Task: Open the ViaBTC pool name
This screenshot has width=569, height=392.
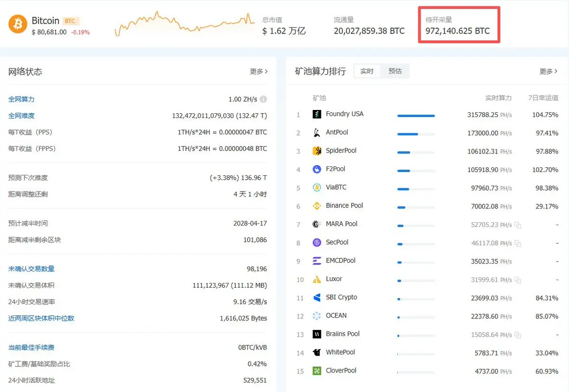Action: pyautogui.click(x=336, y=187)
